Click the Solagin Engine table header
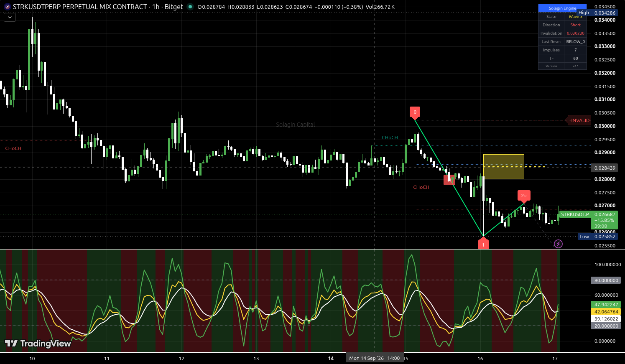The height and width of the screenshot is (364, 625). (562, 8)
